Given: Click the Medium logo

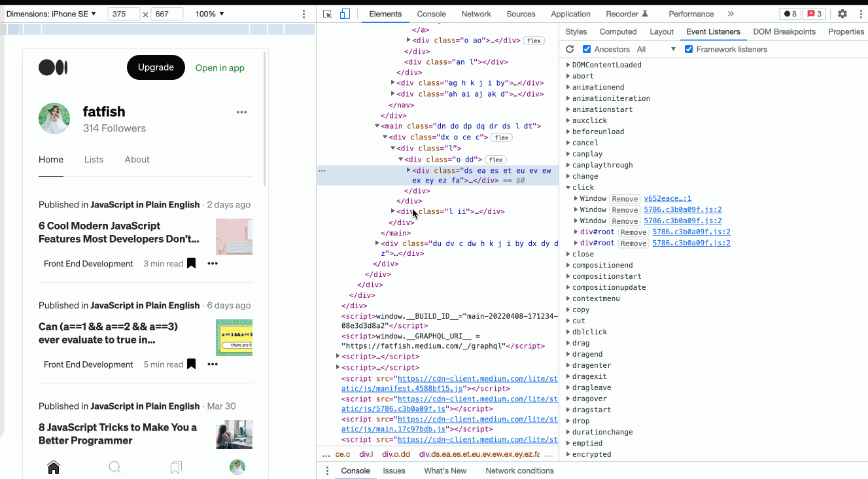Looking at the screenshot, I should [53, 67].
